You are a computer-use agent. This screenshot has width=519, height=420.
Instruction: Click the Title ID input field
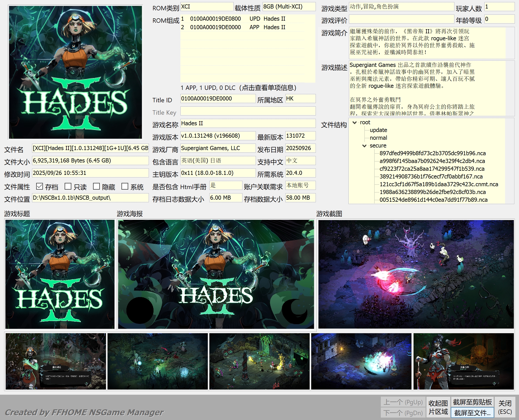pyautogui.click(x=218, y=99)
